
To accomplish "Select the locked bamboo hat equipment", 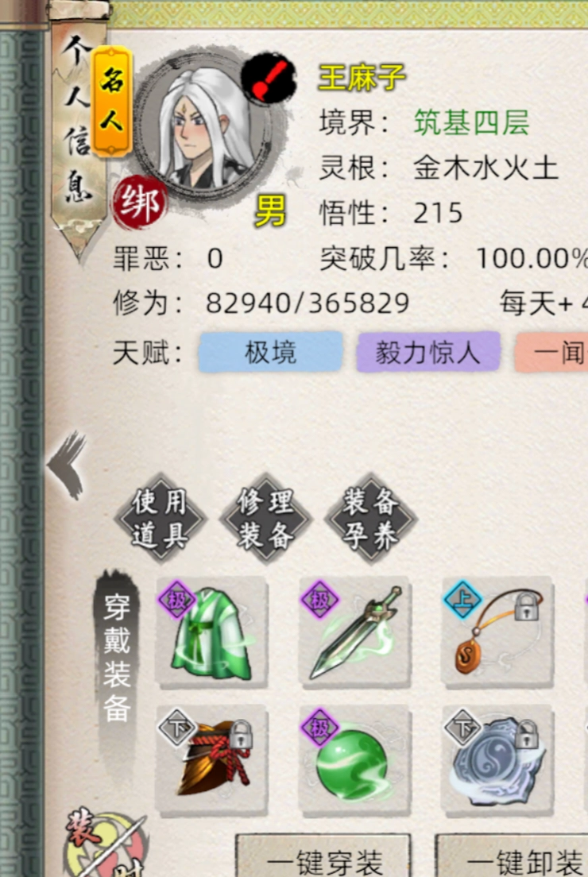I will pyautogui.click(x=211, y=759).
